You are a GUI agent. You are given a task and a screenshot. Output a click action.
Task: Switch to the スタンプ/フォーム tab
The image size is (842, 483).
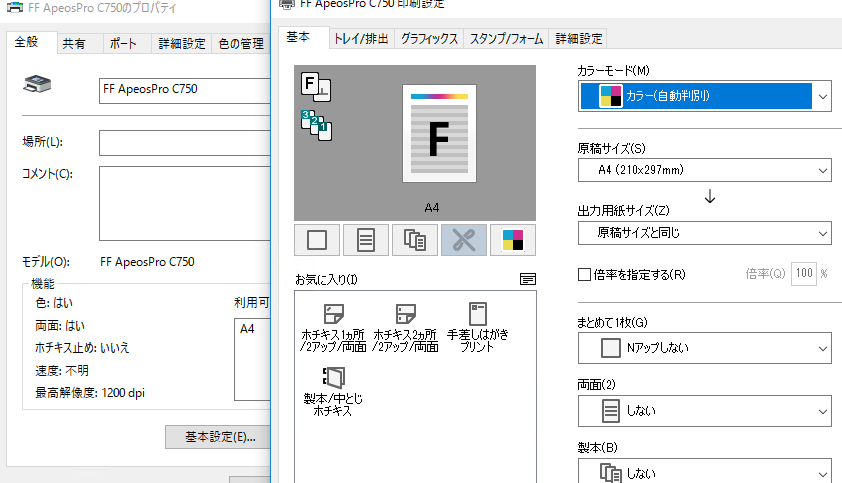506,39
